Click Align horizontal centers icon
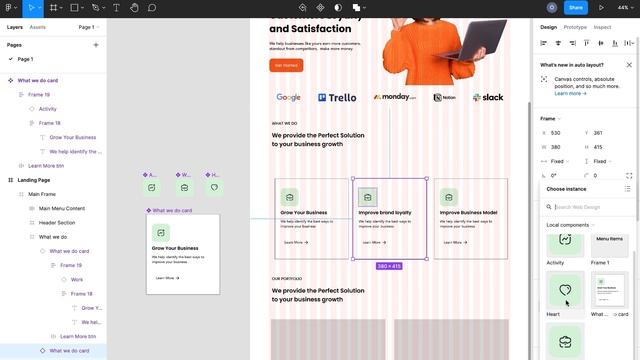The height and width of the screenshot is (360, 640). [558, 43]
